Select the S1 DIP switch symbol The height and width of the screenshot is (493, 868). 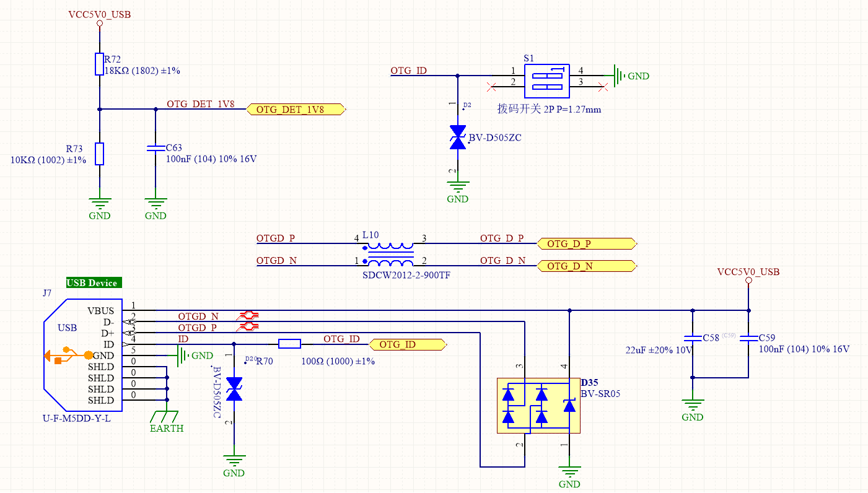(x=547, y=81)
